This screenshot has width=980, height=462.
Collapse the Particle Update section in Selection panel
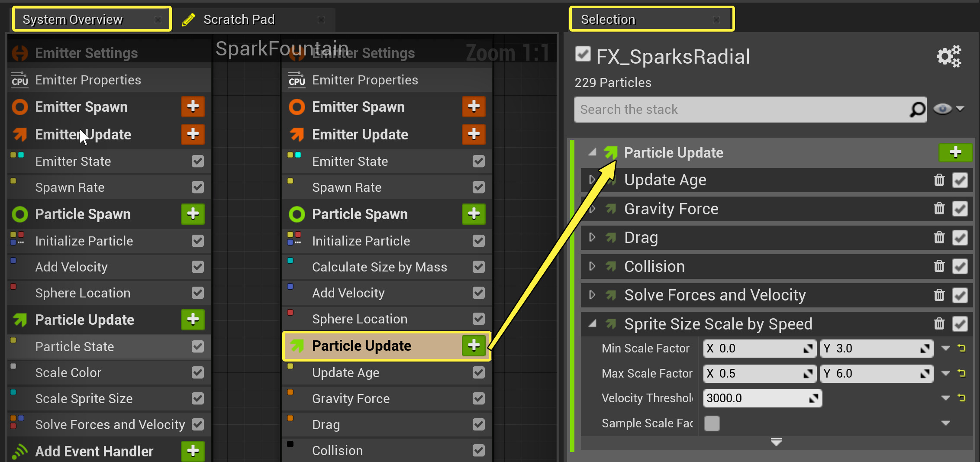click(x=592, y=152)
